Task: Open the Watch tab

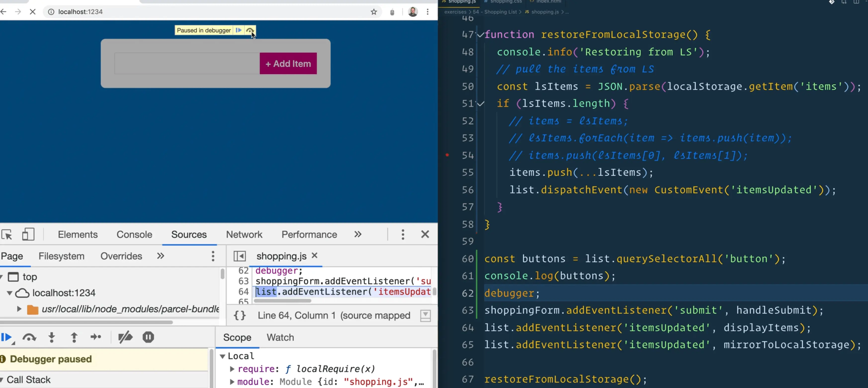Action: click(280, 338)
